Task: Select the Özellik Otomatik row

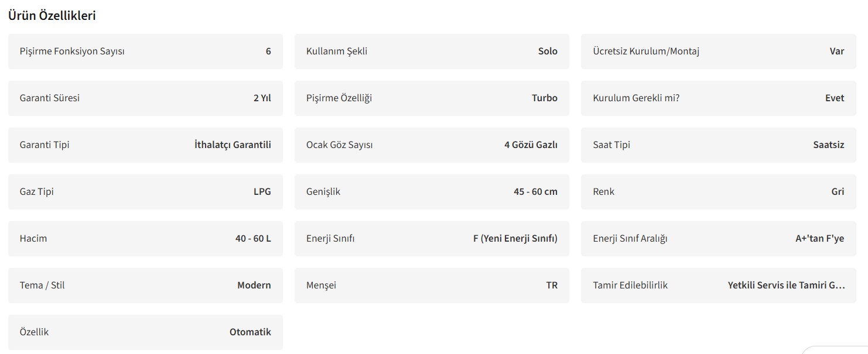Action: coord(145,332)
